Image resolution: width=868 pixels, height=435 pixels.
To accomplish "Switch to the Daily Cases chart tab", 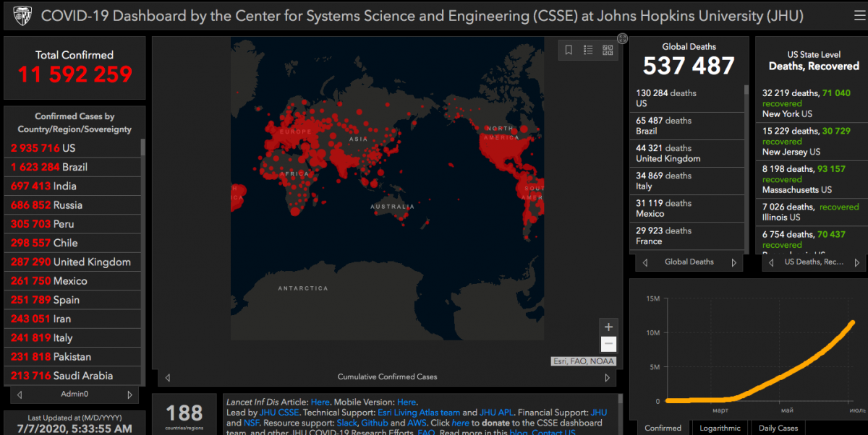I will 778,428.
